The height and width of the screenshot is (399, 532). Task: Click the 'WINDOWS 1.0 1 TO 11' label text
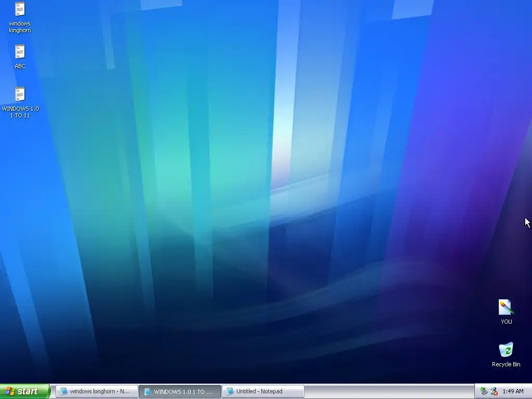pos(20,112)
